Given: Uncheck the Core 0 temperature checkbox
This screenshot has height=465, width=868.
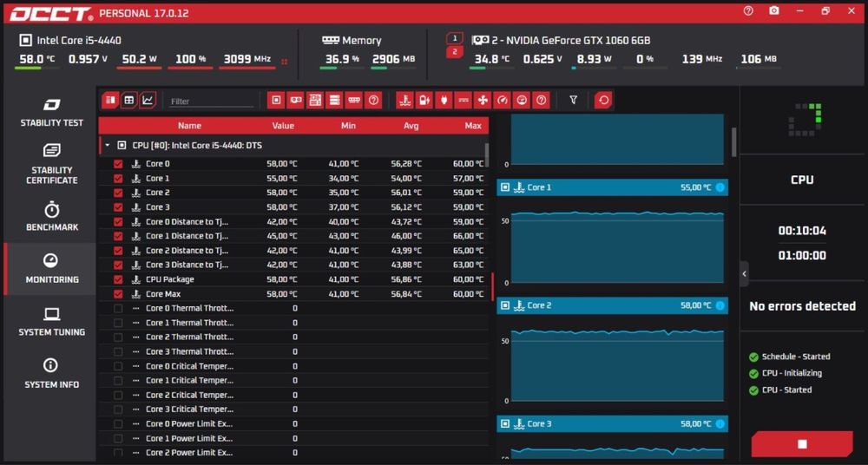Looking at the screenshot, I should click(x=118, y=164).
